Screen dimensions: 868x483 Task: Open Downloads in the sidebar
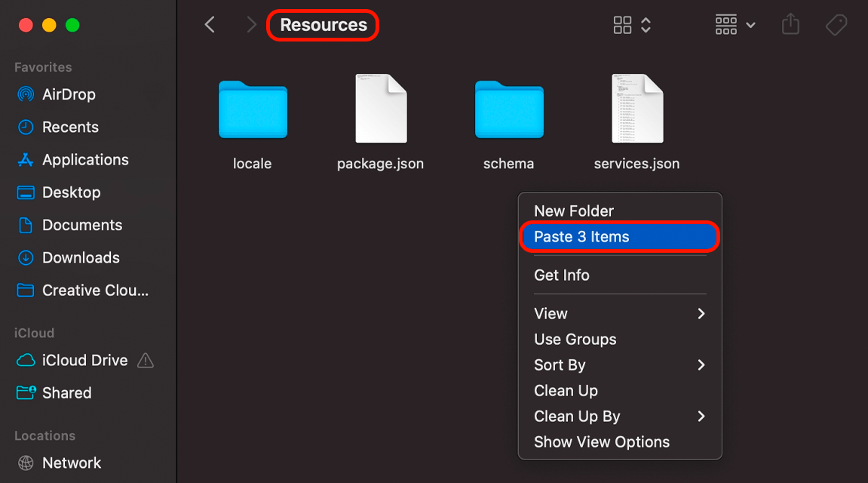pyautogui.click(x=68, y=258)
